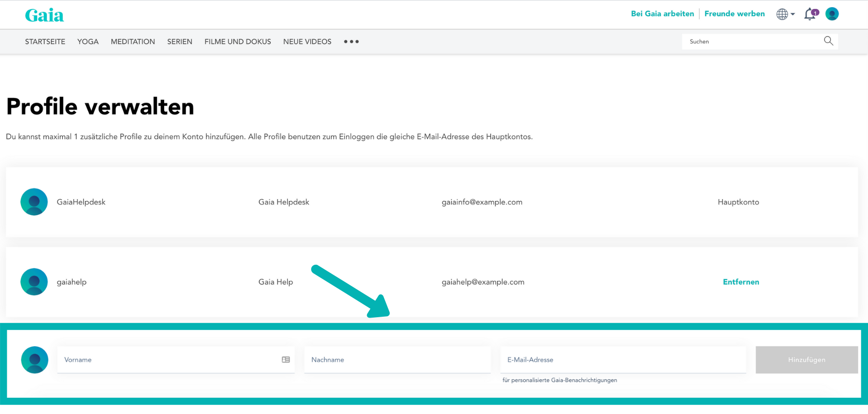
Task: Expand the more menu items dots
Action: click(351, 42)
